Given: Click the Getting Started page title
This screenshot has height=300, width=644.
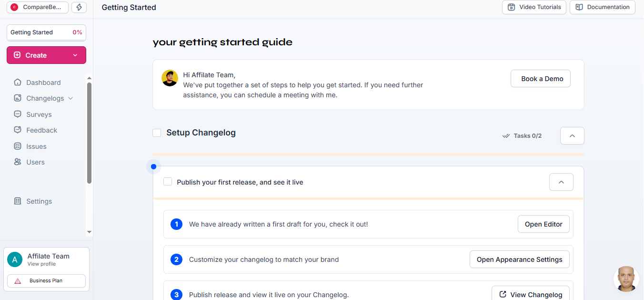Looking at the screenshot, I should (x=129, y=8).
